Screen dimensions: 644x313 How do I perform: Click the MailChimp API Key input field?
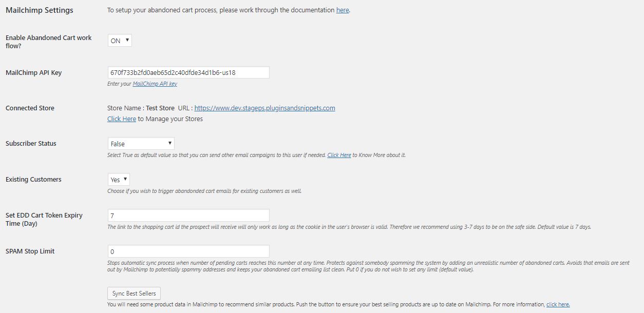pyautogui.click(x=188, y=72)
